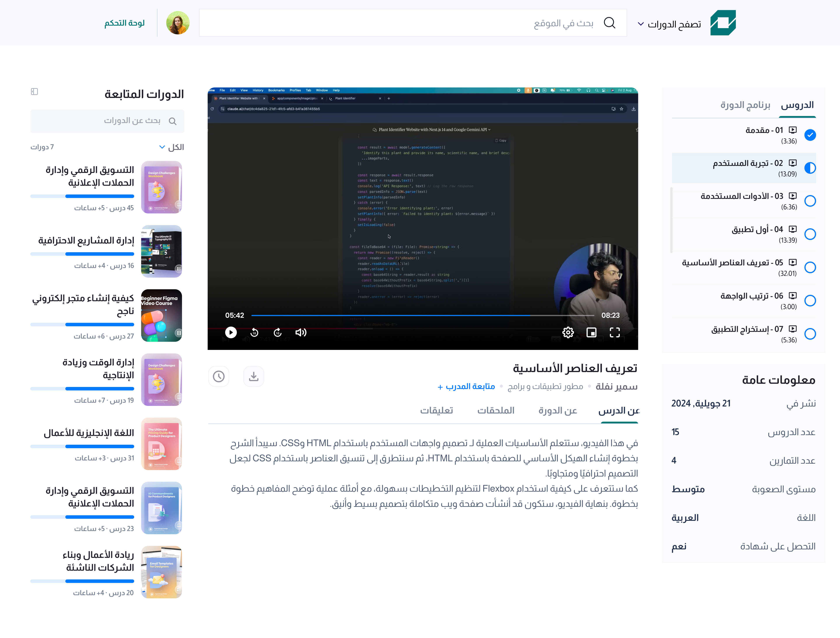Mute the video volume speaker icon

[301, 333]
